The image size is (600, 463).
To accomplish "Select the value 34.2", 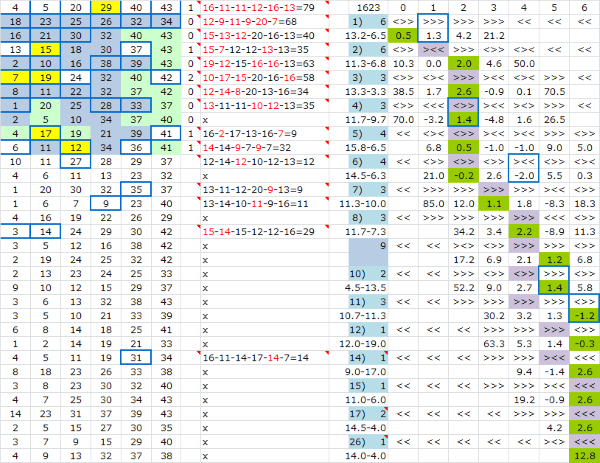I will coord(463,232).
